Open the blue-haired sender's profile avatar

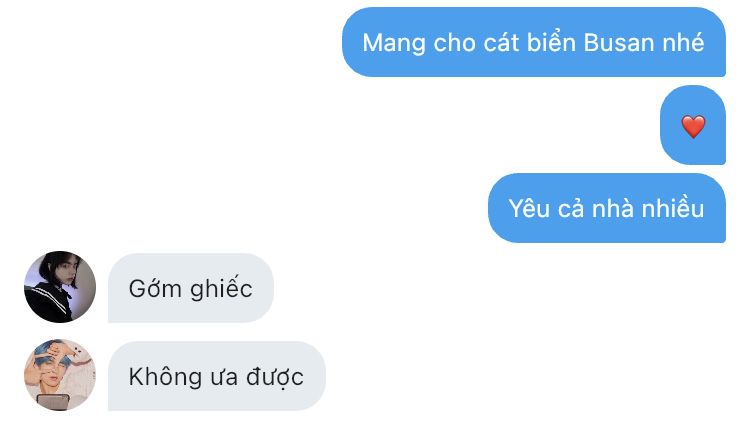point(60,375)
